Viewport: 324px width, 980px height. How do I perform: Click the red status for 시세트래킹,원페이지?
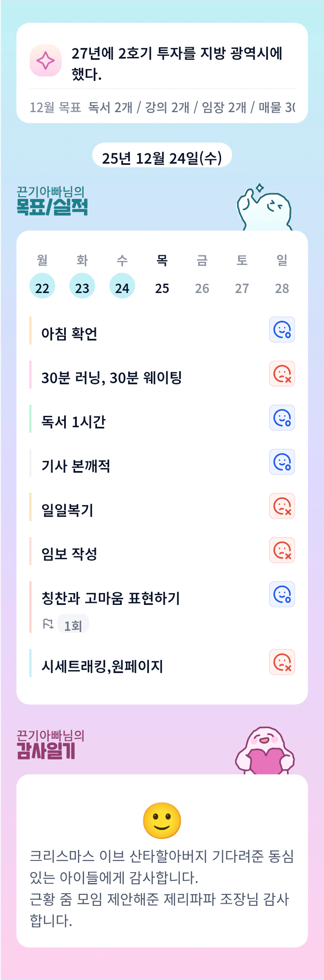coord(282,662)
